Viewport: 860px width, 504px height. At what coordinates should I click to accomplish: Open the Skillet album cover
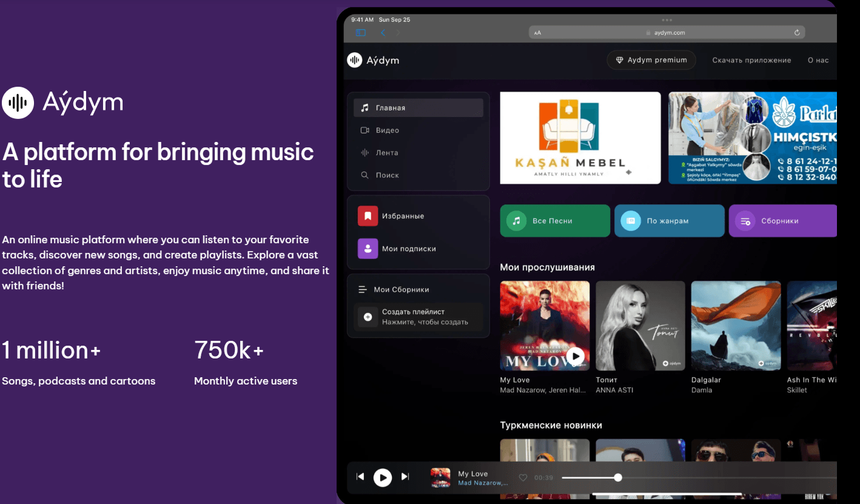[812, 326]
